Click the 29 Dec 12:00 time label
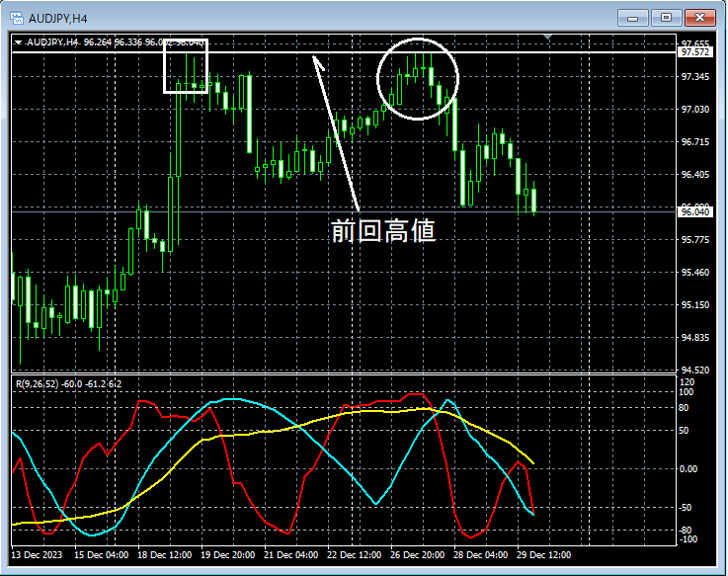Screen dimensions: 728x576 [x=543, y=554]
